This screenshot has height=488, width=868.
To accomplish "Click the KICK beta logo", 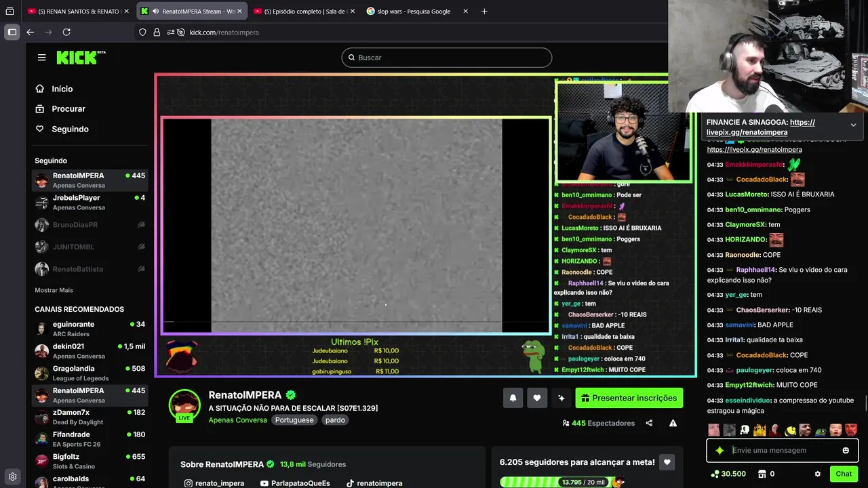I will coord(81,58).
